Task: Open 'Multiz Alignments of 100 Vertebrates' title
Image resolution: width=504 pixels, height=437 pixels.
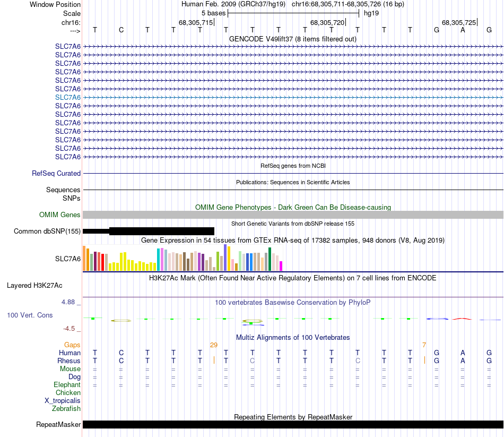Action: click(x=293, y=338)
